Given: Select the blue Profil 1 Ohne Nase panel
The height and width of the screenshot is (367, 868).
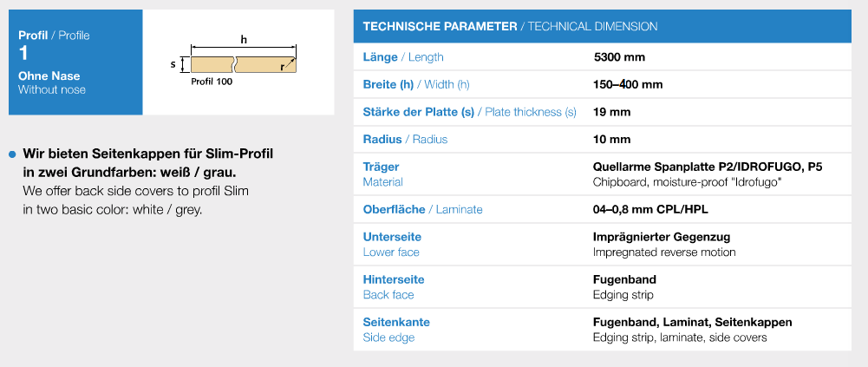Looking at the screenshot, I should pyautogui.click(x=75, y=62).
